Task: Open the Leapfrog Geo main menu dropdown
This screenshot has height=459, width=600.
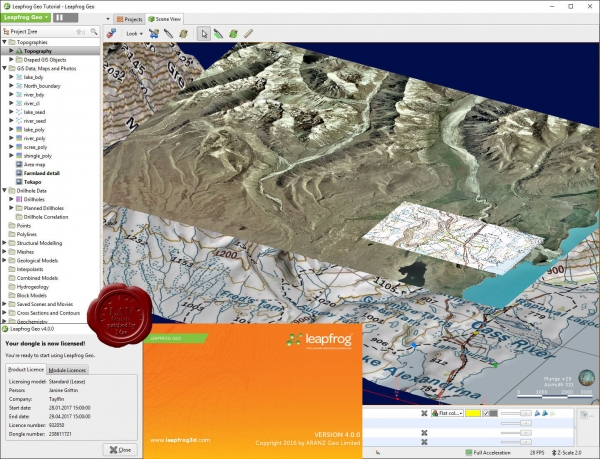Action: point(25,18)
